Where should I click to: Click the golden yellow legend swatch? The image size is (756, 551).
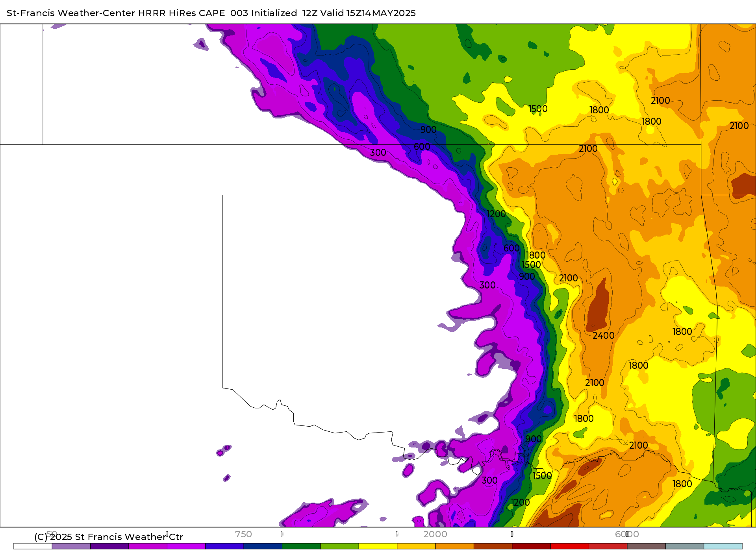coord(416,546)
